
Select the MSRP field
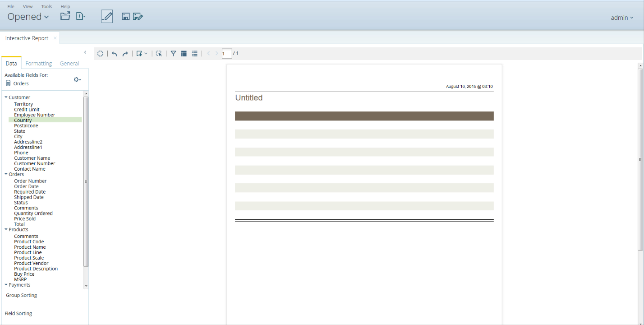(20, 279)
